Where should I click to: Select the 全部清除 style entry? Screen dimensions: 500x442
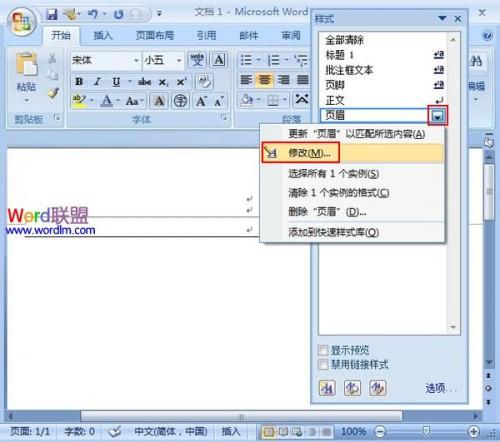[x=383, y=40]
